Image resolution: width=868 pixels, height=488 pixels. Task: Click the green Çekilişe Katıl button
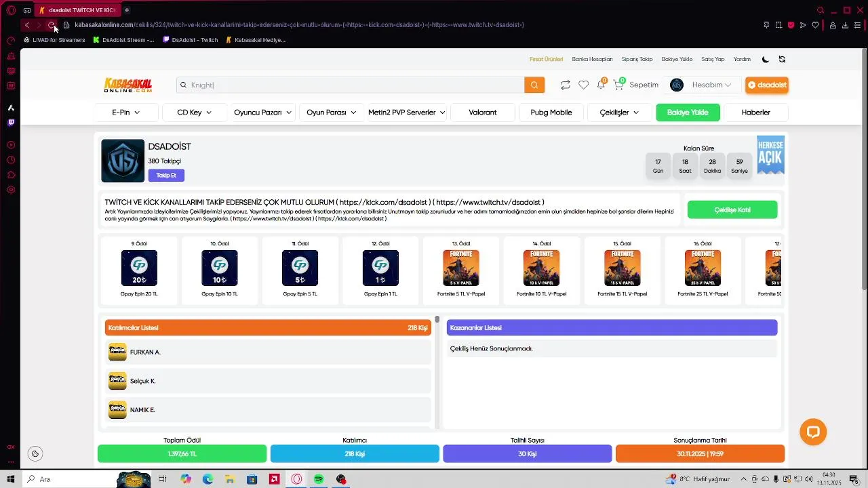pos(732,210)
